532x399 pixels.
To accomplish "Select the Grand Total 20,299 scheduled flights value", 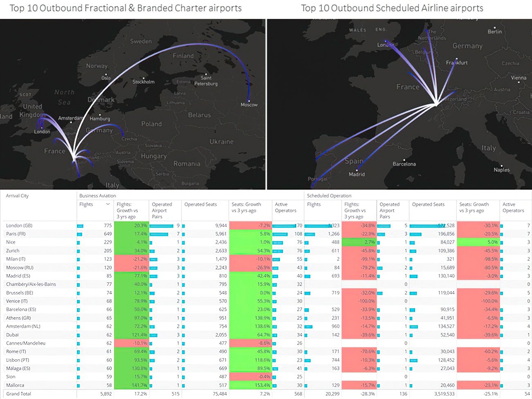I will point(332,394).
